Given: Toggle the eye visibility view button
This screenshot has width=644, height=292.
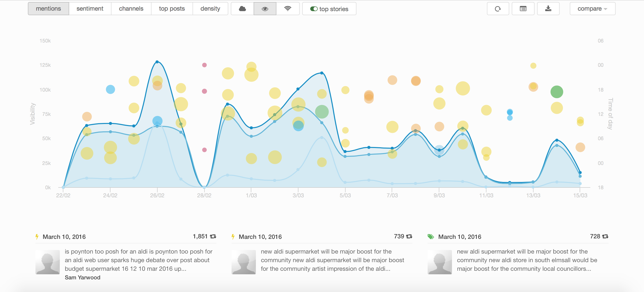Looking at the screenshot, I should (x=265, y=9).
